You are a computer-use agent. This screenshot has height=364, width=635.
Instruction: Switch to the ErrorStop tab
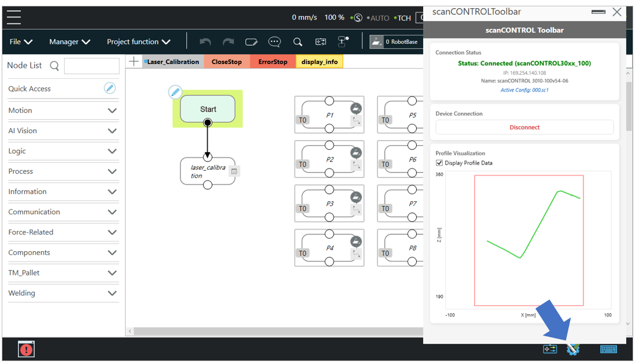[273, 62]
